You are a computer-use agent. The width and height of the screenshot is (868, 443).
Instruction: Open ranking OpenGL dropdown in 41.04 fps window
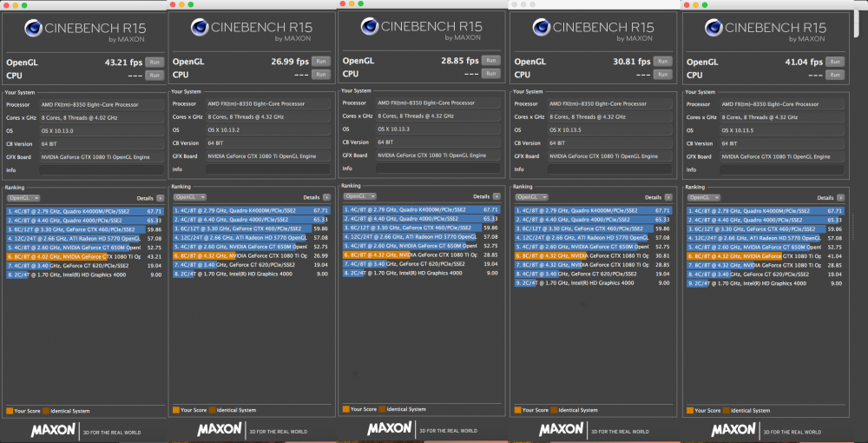click(704, 197)
